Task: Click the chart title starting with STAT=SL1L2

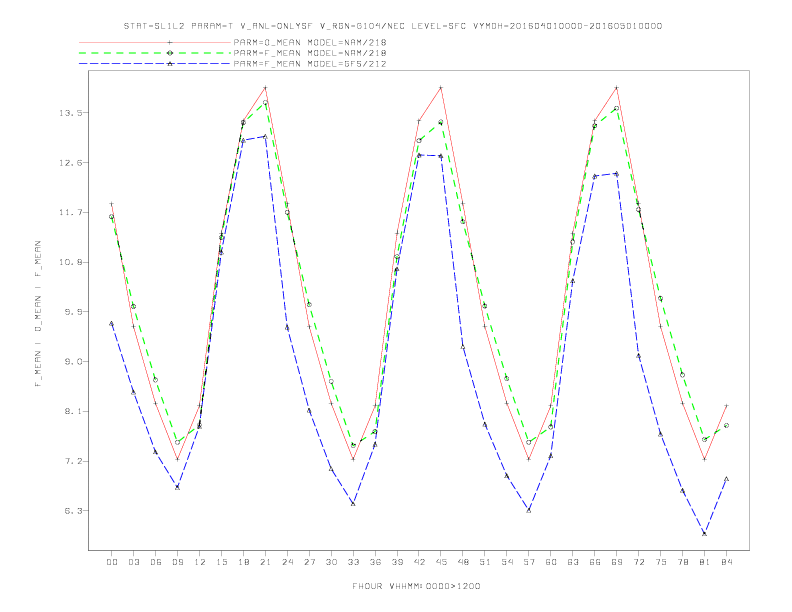Action: pyautogui.click(x=393, y=26)
